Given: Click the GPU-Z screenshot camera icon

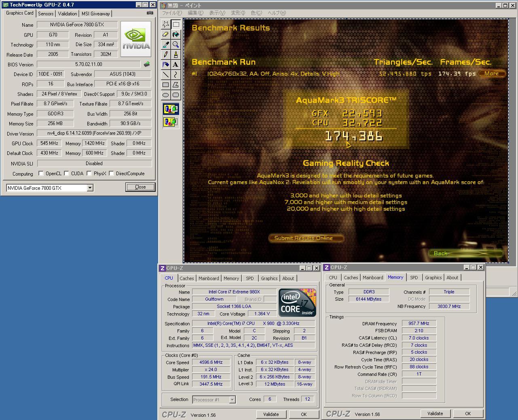Looking at the screenshot, I should tap(150, 13).
